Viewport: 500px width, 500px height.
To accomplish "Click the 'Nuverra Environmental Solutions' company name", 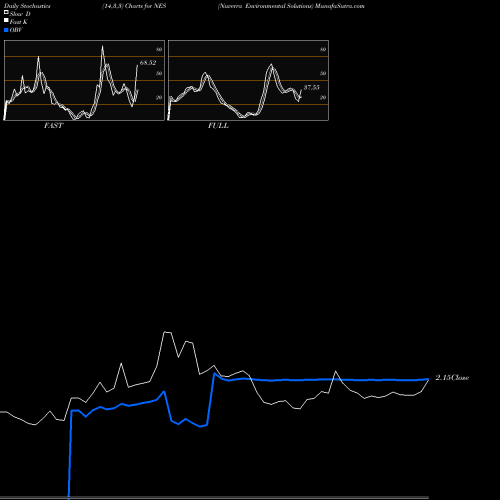I will [x=266, y=6].
